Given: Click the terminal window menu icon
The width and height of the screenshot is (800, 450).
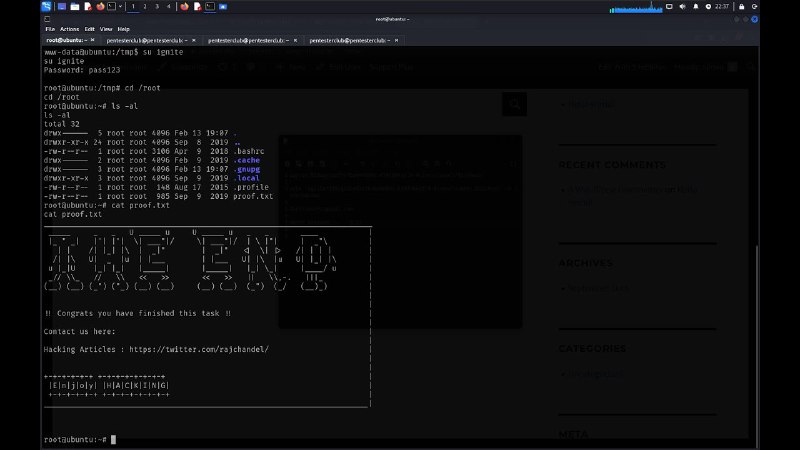Looking at the screenshot, I should click(x=47, y=19).
